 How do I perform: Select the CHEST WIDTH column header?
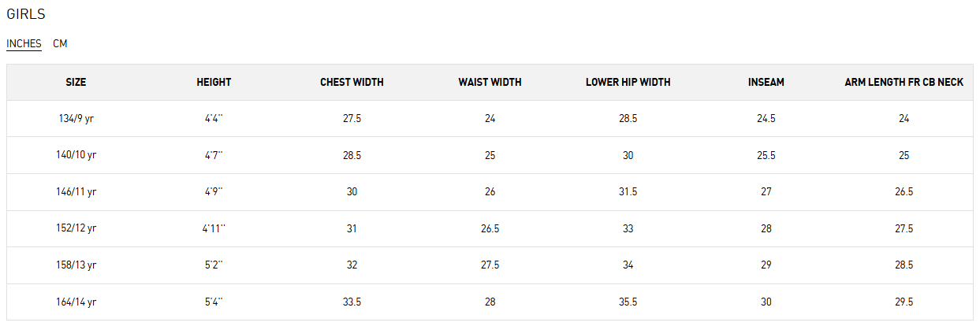coord(352,83)
